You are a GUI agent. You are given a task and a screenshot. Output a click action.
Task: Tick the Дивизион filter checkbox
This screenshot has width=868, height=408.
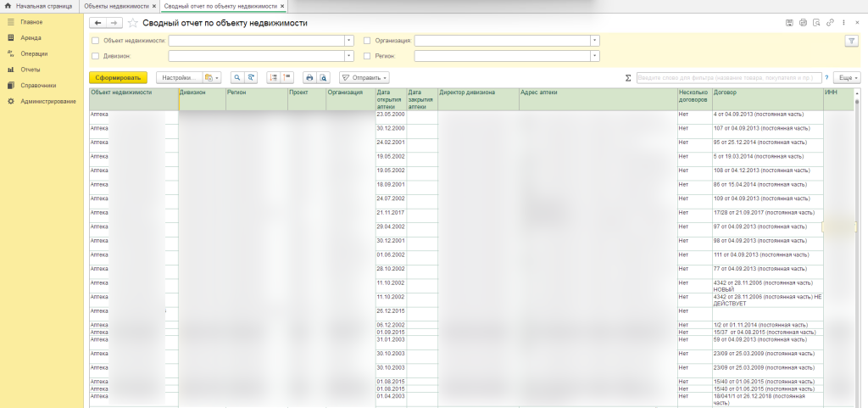[x=96, y=56]
